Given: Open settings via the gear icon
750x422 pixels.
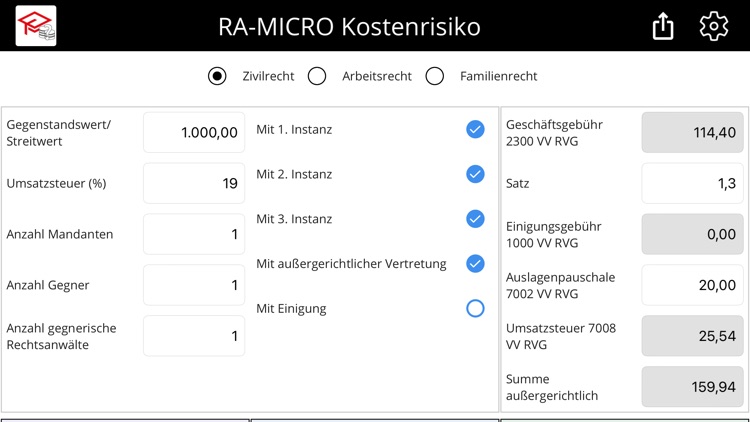Looking at the screenshot, I should coord(714,26).
